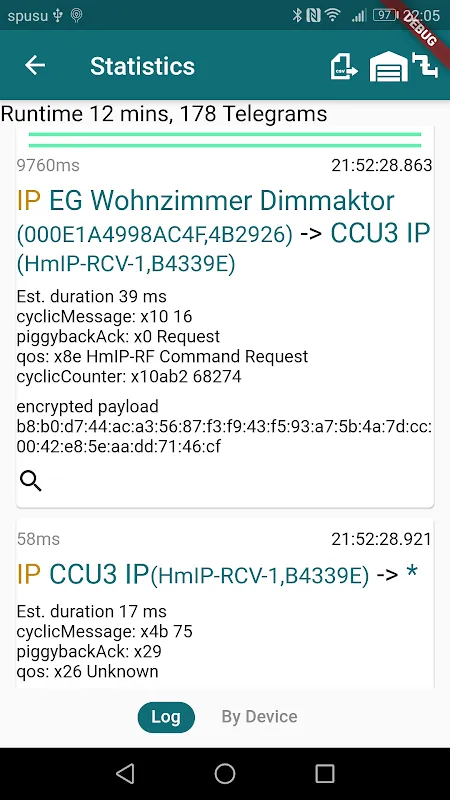The width and height of the screenshot is (450, 800).
Task: Tap the green progress bar at top
Action: coord(225,140)
